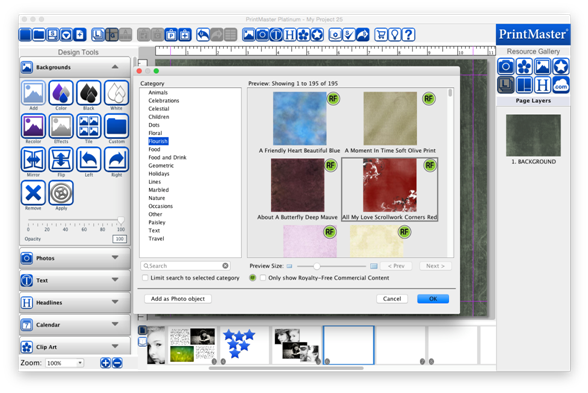The height and width of the screenshot is (393, 588).
Task: Select Marbled category
Action: [x=159, y=190]
